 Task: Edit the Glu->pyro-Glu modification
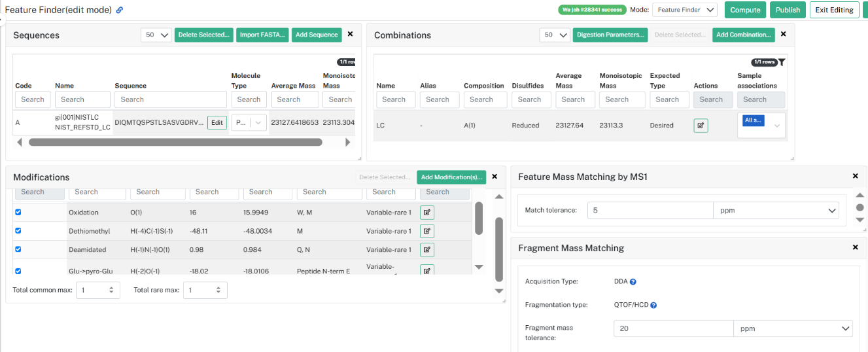pos(426,269)
